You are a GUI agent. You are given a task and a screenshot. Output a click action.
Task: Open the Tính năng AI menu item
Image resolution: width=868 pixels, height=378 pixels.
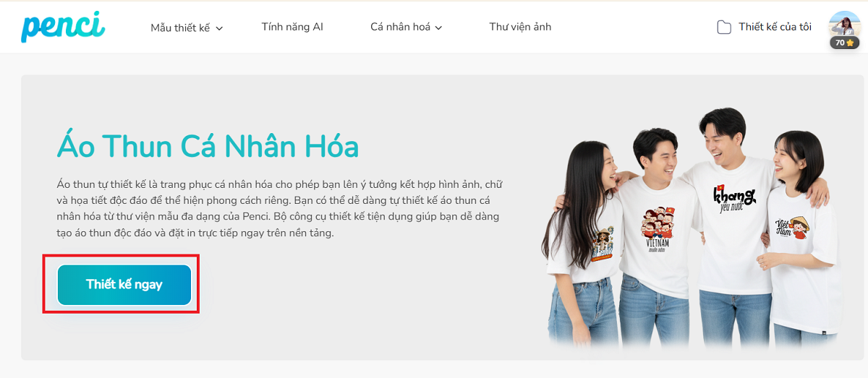click(292, 27)
